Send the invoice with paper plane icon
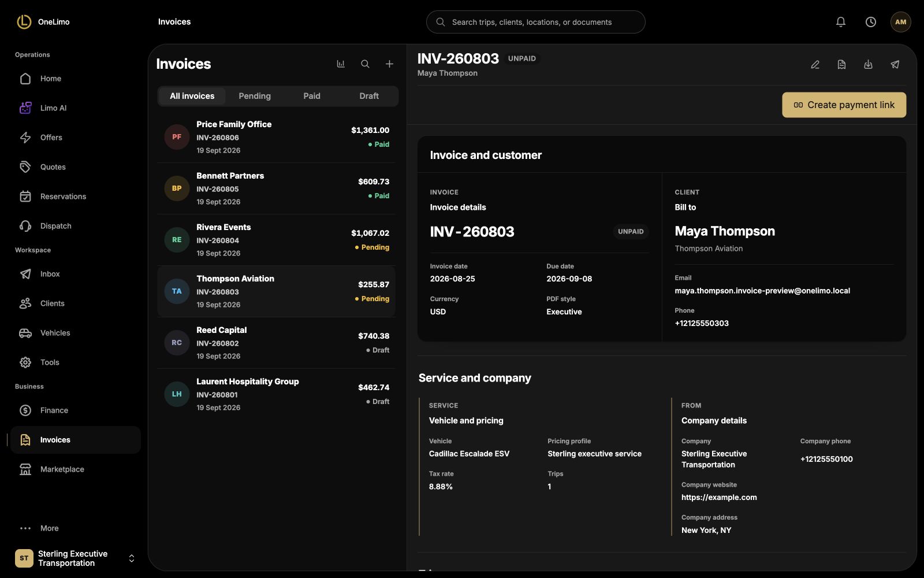924x578 pixels. click(895, 65)
